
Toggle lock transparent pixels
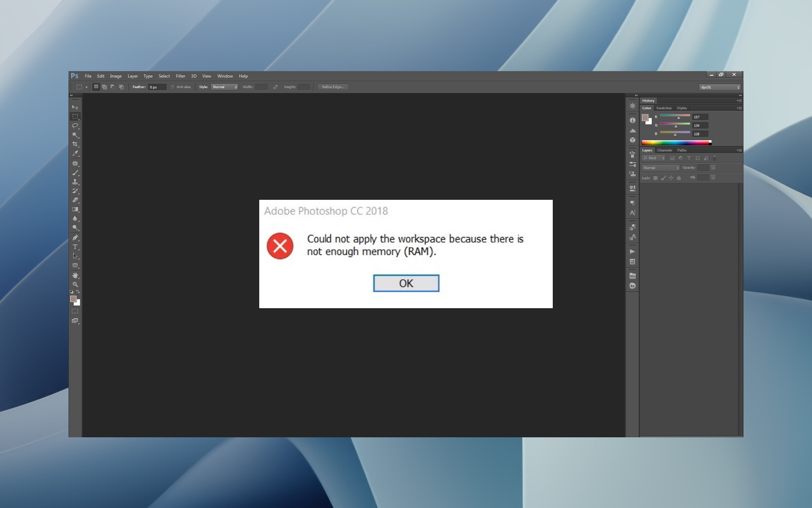tap(655, 178)
